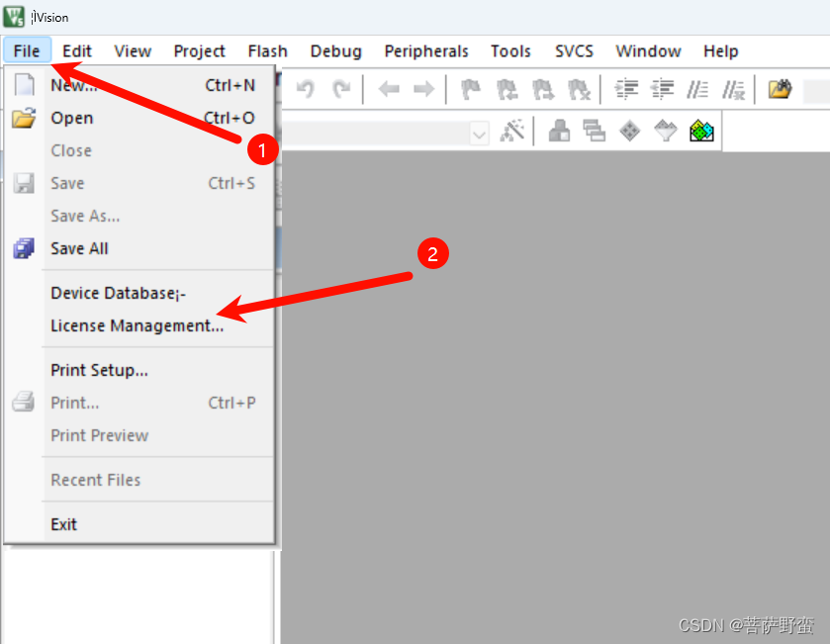The image size is (830, 644).
Task: Open the Debug menu
Action: 336,50
